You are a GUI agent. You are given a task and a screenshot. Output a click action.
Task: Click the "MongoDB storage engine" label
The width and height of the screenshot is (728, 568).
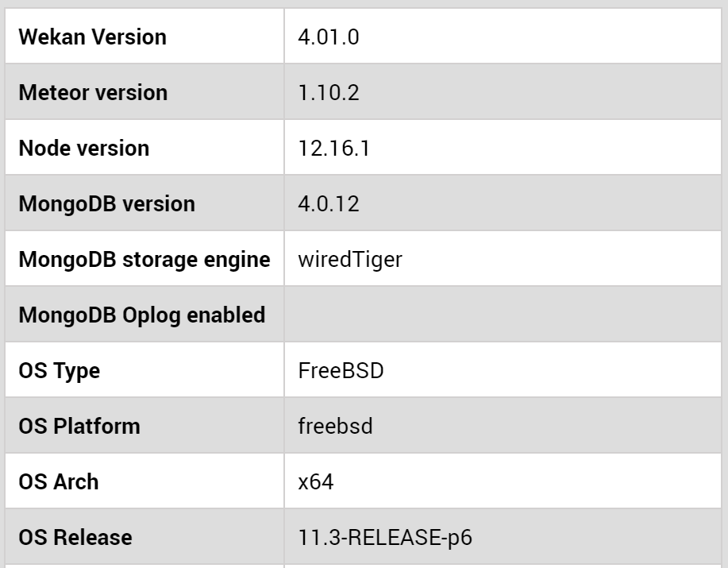point(144,260)
